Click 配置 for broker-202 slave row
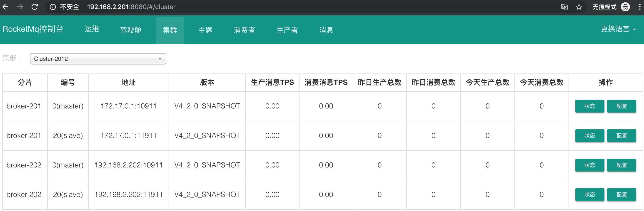Screen dimensions: 644x211 pyautogui.click(x=622, y=194)
